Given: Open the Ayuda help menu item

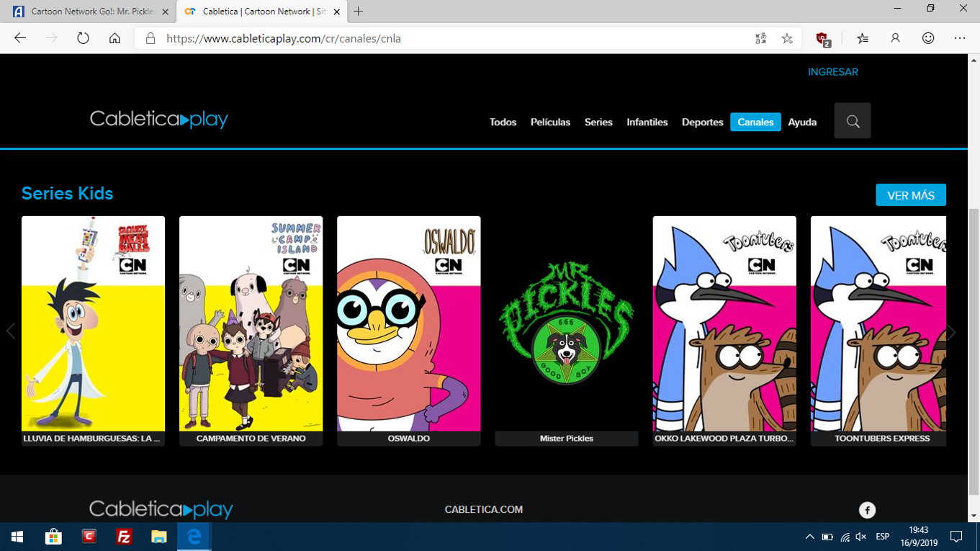Looking at the screenshot, I should point(802,122).
